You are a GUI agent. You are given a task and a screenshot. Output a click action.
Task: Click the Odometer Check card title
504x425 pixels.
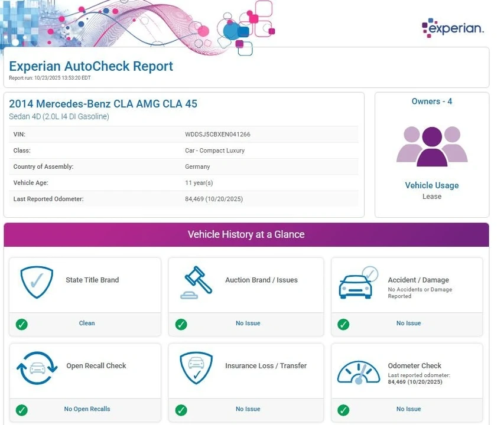pos(414,365)
